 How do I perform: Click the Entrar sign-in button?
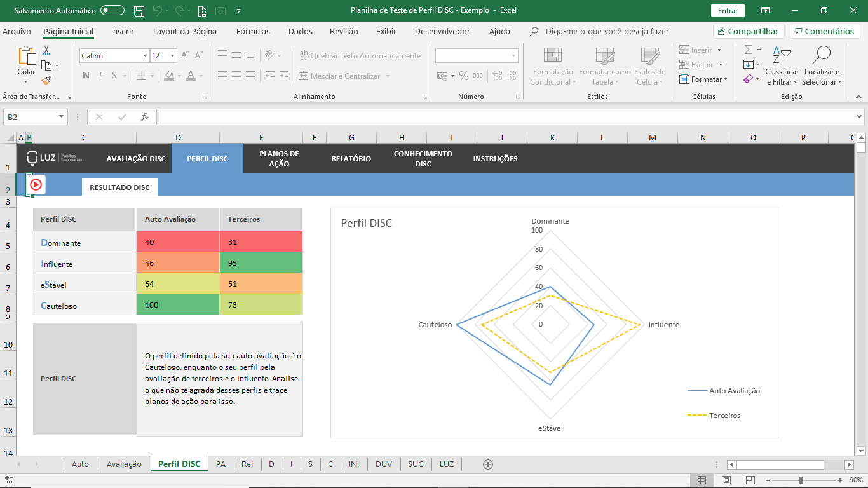[x=728, y=11]
